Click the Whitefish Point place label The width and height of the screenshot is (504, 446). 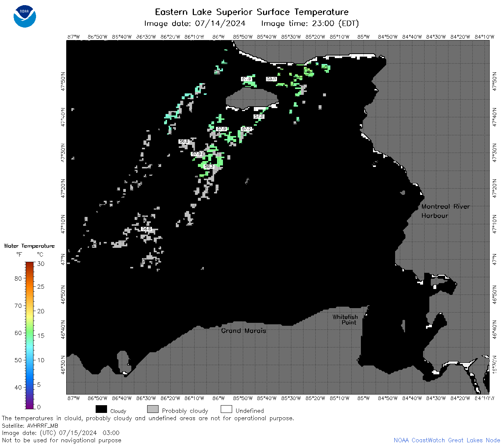[x=345, y=320]
